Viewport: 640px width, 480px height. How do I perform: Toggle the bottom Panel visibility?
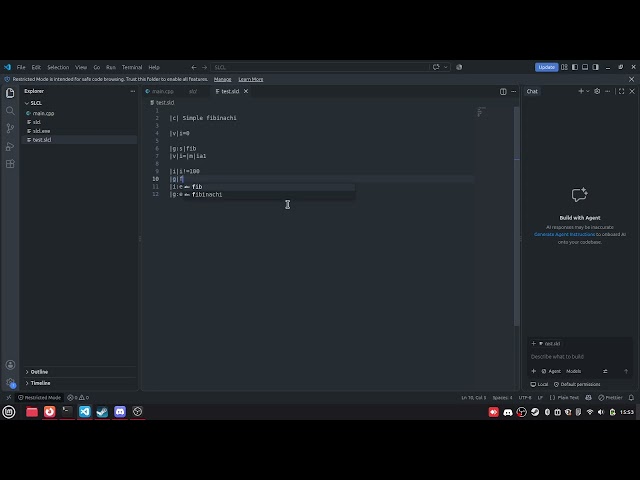tap(585, 67)
